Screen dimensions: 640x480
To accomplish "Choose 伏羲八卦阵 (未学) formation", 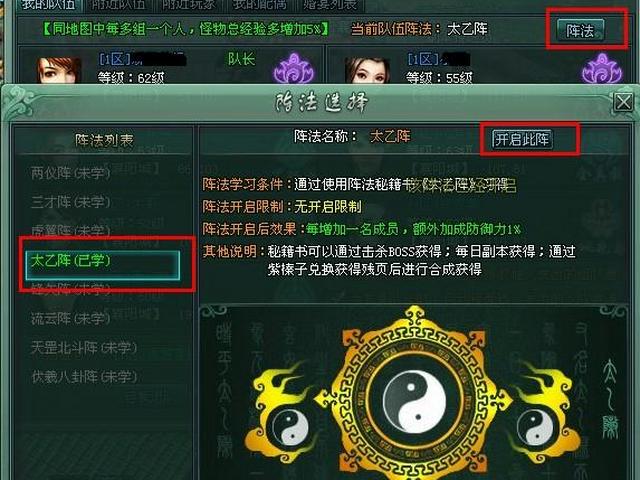I will (84, 377).
